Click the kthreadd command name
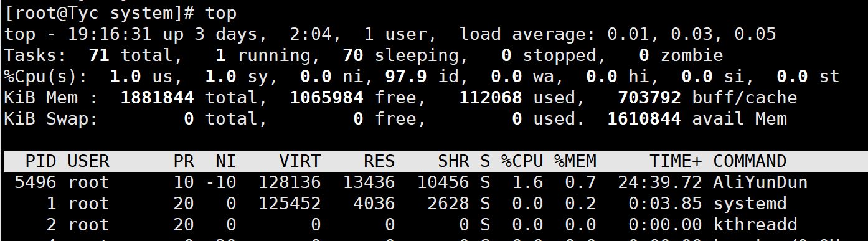Image resolution: width=868 pixels, height=241 pixels. (x=755, y=225)
